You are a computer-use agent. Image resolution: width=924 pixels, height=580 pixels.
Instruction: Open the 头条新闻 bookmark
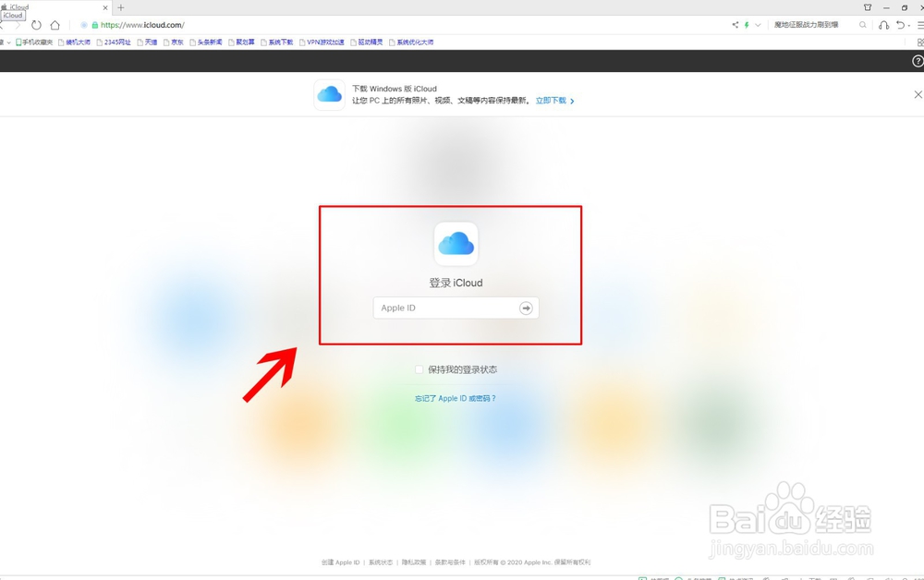[x=206, y=42]
